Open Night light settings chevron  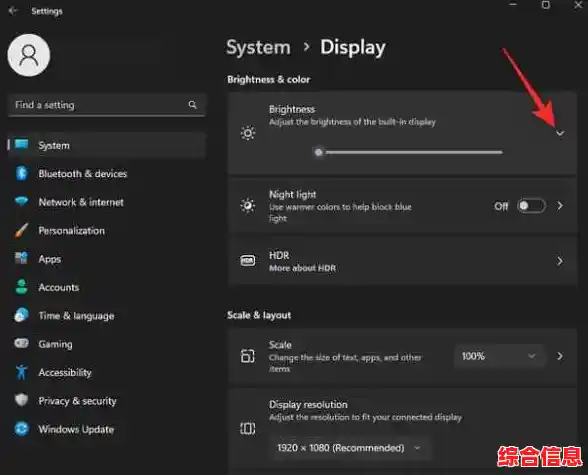point(560,206)
